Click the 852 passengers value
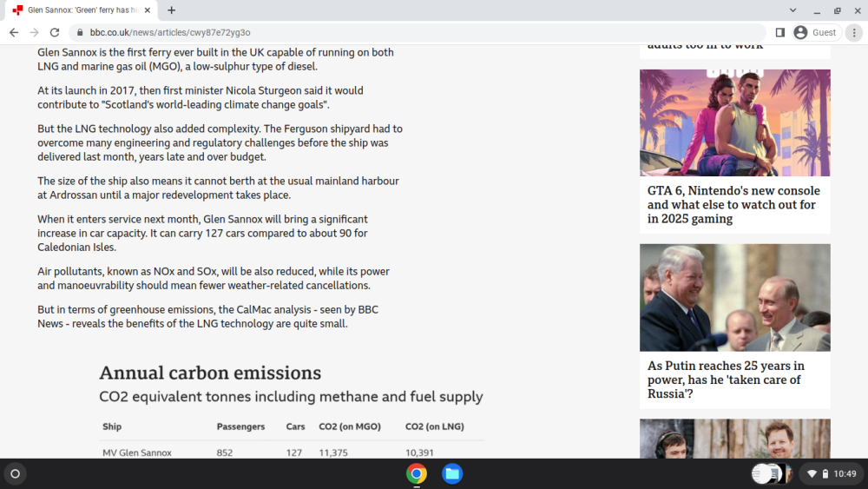This screenshot has width=868, height=489. point(225,453)
